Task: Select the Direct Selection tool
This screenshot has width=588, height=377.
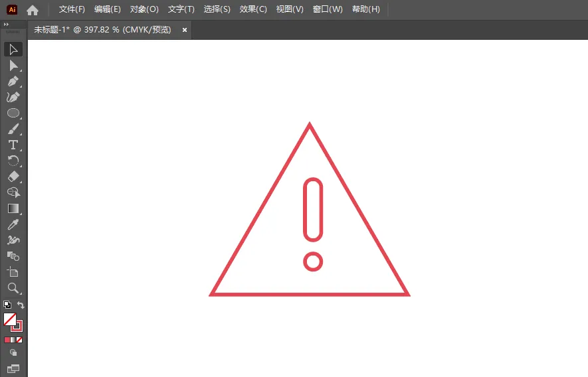Action: (13, 66)
